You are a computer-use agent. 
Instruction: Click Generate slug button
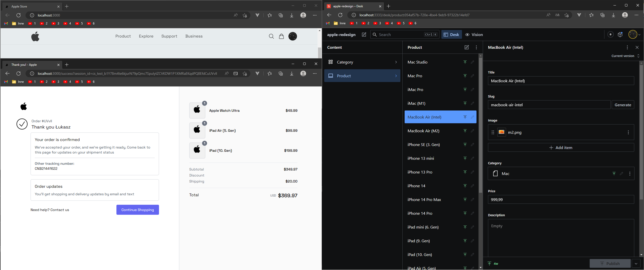623,105
